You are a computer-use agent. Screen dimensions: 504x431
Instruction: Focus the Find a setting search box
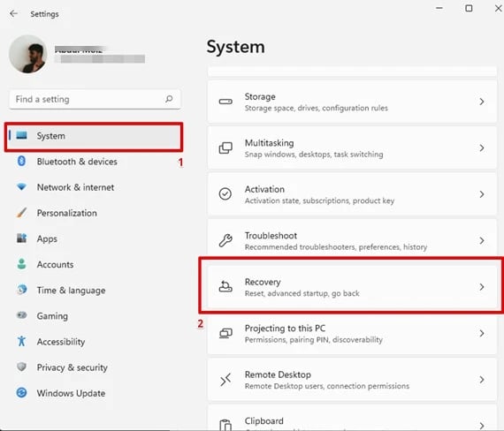(95, 99)
